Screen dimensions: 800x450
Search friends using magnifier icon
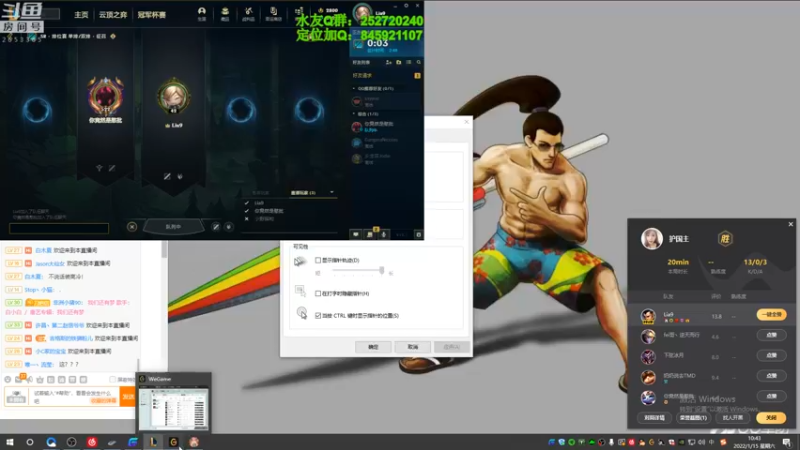[x=418, y=62]
